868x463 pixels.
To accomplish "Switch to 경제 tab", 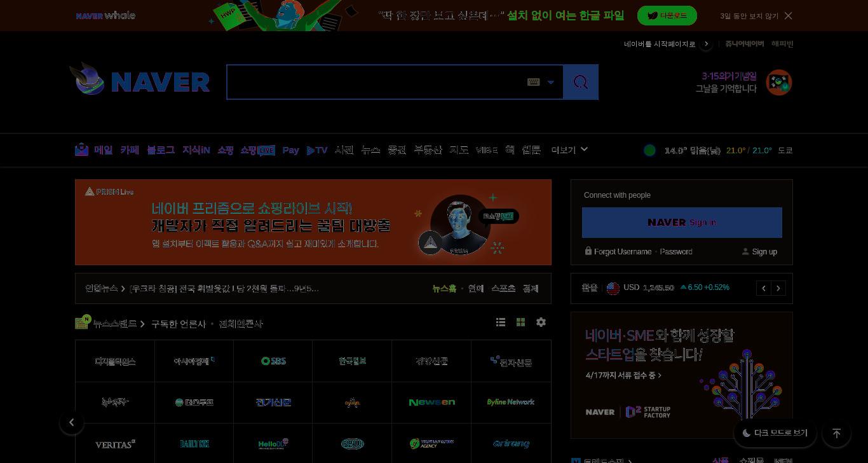I will click(x=531, y=289).
